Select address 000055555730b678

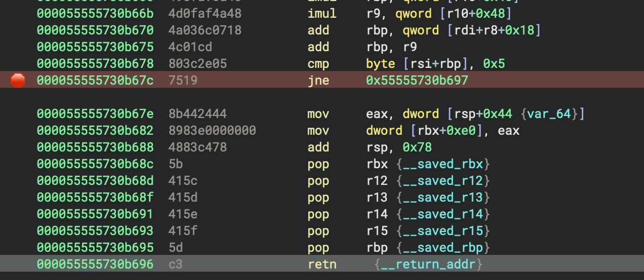coord(95,64)
